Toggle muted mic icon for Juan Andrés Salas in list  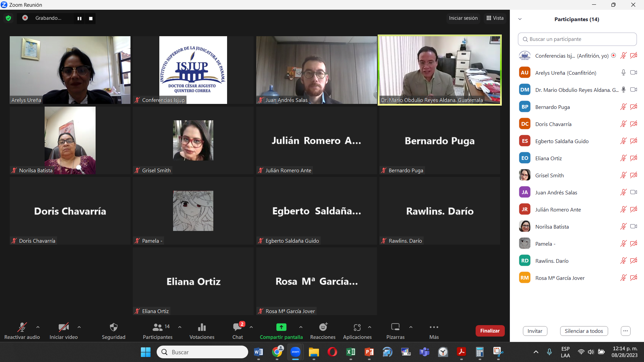pyautogui.click(x=624, y=192)
